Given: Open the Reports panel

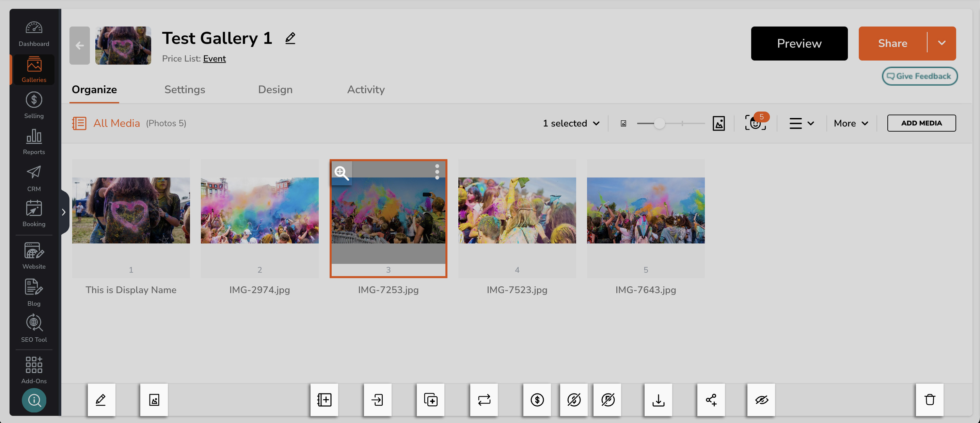Looking at the screenshot, I should click(x=34, y=141).
